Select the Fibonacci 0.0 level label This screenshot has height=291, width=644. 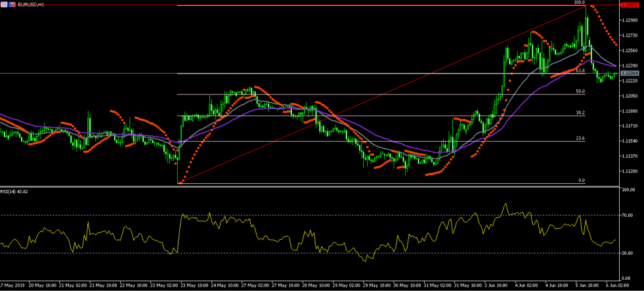581,180
